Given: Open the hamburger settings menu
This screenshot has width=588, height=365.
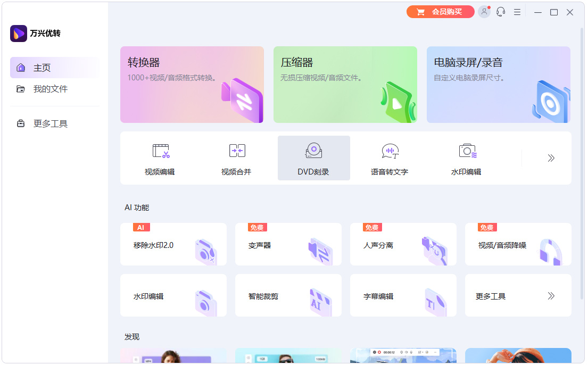Looking at the screenshot, I should click(x=517, y=11).
